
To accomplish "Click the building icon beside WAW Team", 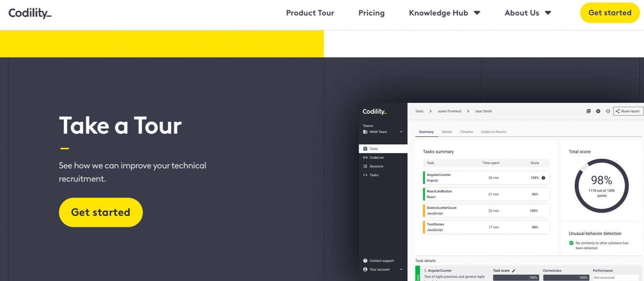I will coord(365,132).
